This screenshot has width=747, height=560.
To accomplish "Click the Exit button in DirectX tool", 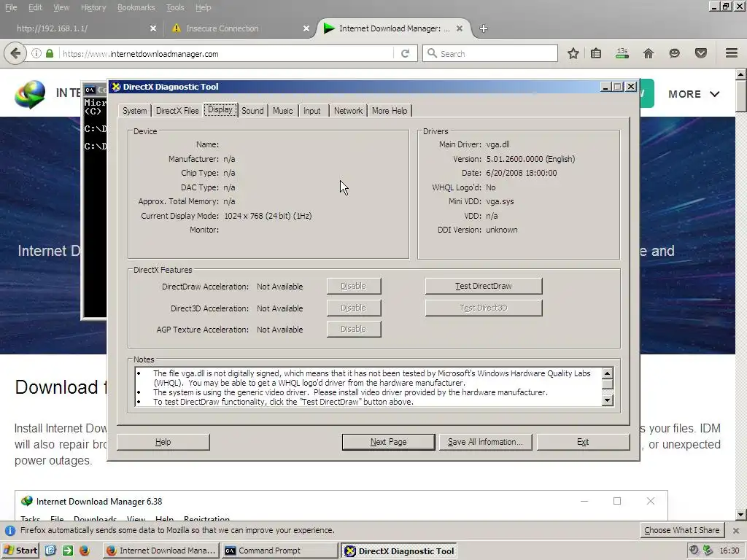I will [x=583, y=442].
